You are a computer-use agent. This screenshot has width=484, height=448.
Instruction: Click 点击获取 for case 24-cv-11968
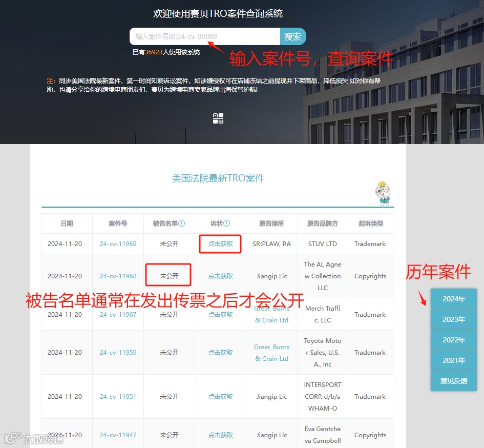tap(220, 276)
